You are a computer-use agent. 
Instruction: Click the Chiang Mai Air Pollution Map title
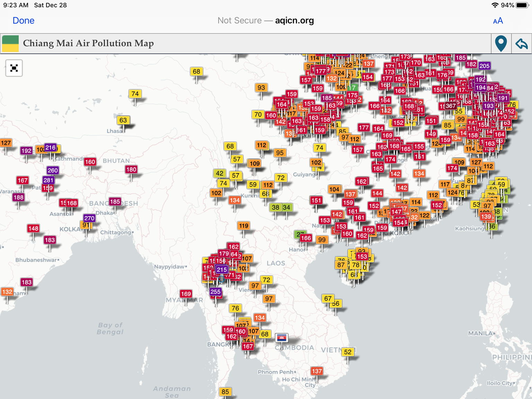coord(88,44)
